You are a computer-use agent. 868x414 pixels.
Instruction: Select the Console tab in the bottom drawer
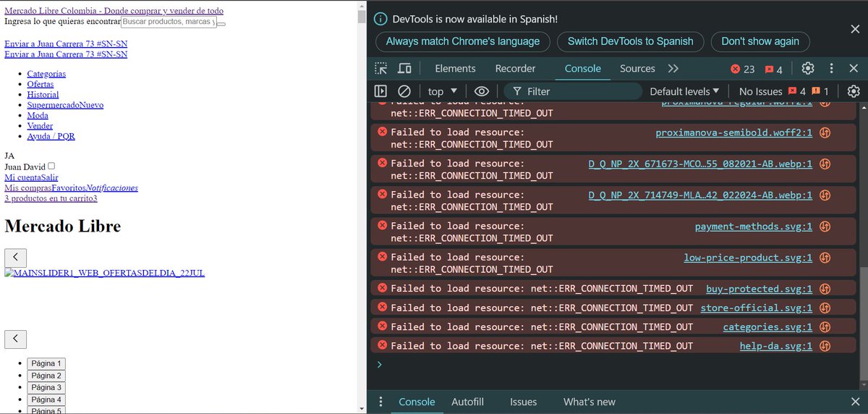pyautogui.click(x=417, y=402)
